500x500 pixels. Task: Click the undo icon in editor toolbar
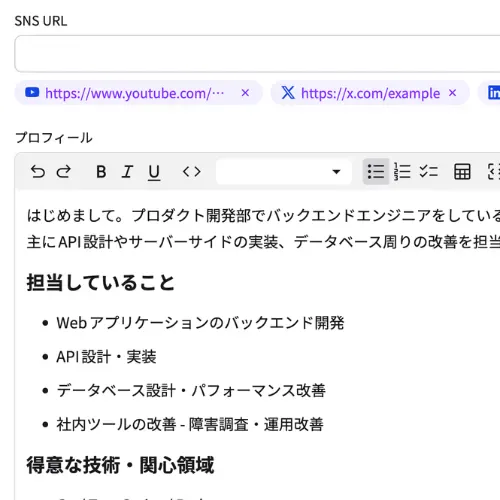pos(38,172)
